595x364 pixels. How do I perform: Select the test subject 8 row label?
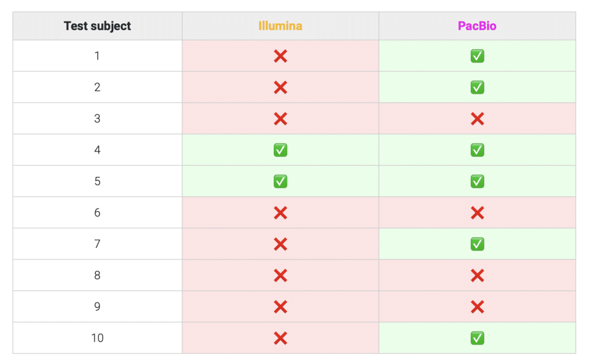[x=97, y=275]
